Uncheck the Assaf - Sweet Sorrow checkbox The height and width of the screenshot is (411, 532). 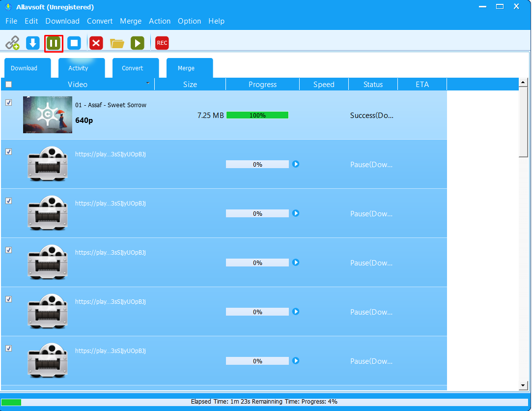point(8,103)
